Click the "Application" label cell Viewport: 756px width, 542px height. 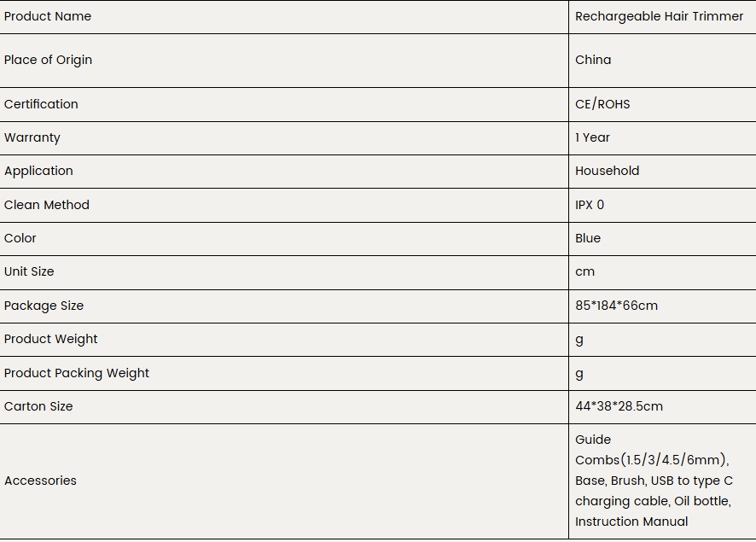[x=38, y=171]
